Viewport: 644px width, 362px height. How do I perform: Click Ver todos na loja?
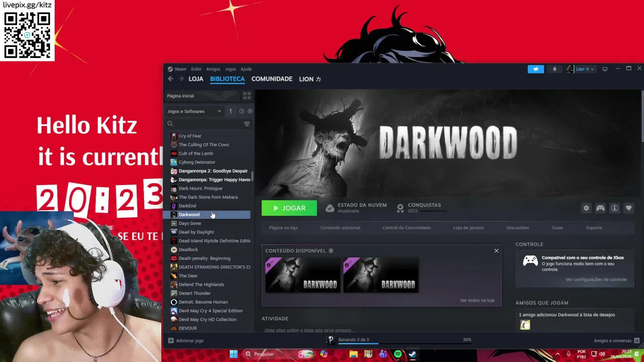pos(477,300)
